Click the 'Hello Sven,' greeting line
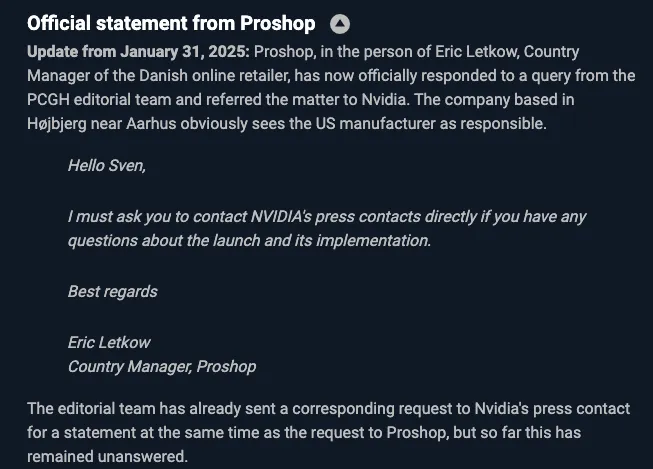Screen dimensions: 653x469 click(107, 166)
